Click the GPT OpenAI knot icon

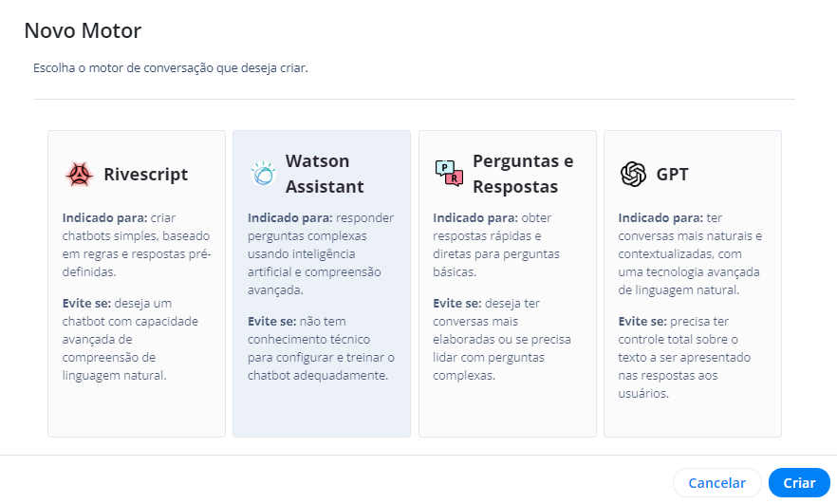[633, 174]
